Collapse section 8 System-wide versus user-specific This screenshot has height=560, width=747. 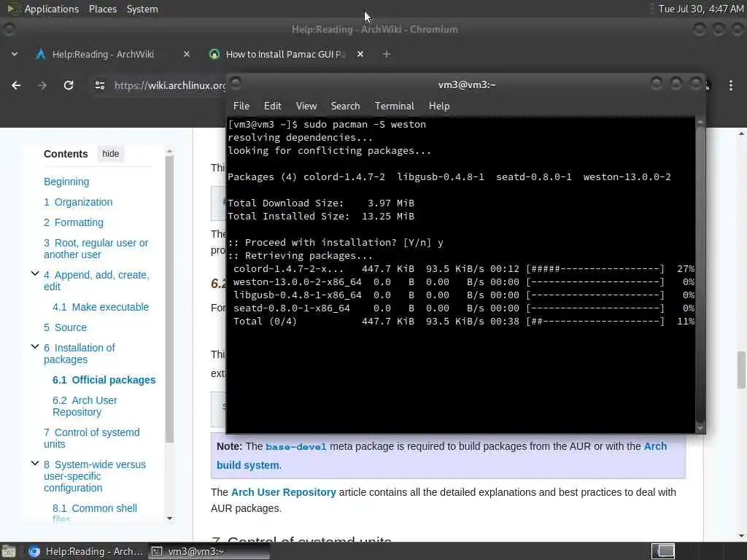pos(35,463)
